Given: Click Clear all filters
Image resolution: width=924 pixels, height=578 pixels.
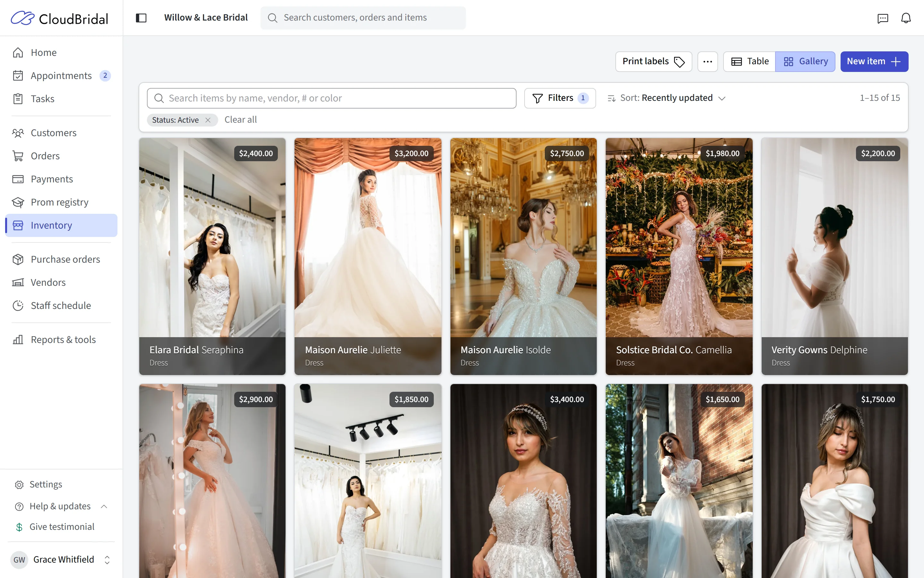Looking at the screenshot, I should point(241,120).
